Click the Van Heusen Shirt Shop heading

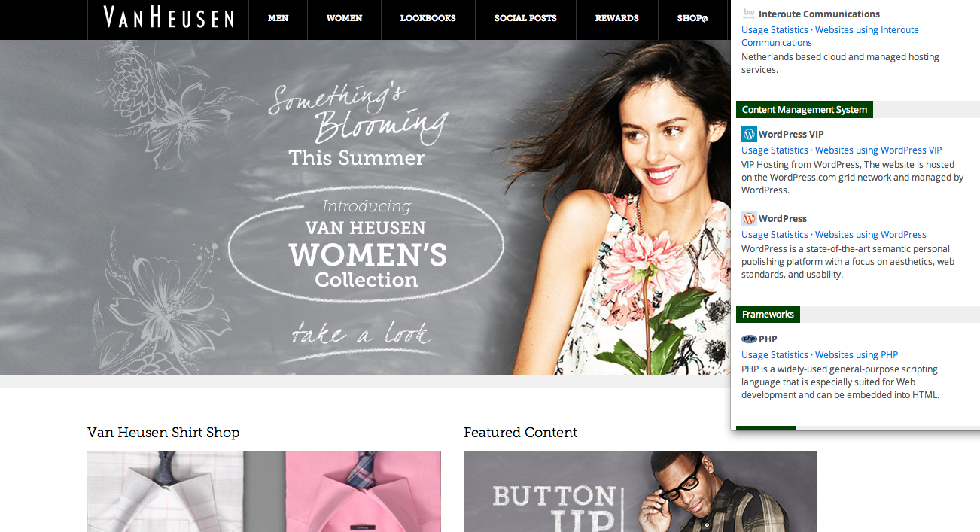coord(163,433)
